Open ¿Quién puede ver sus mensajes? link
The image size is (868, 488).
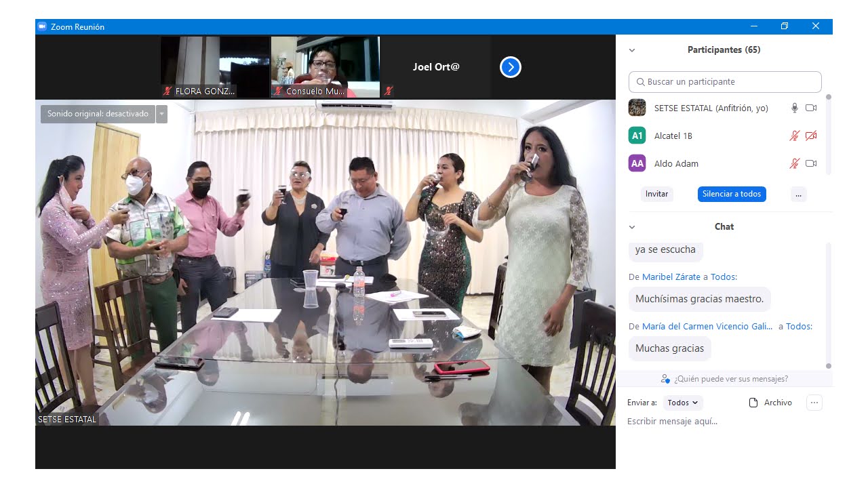point(730,379)
